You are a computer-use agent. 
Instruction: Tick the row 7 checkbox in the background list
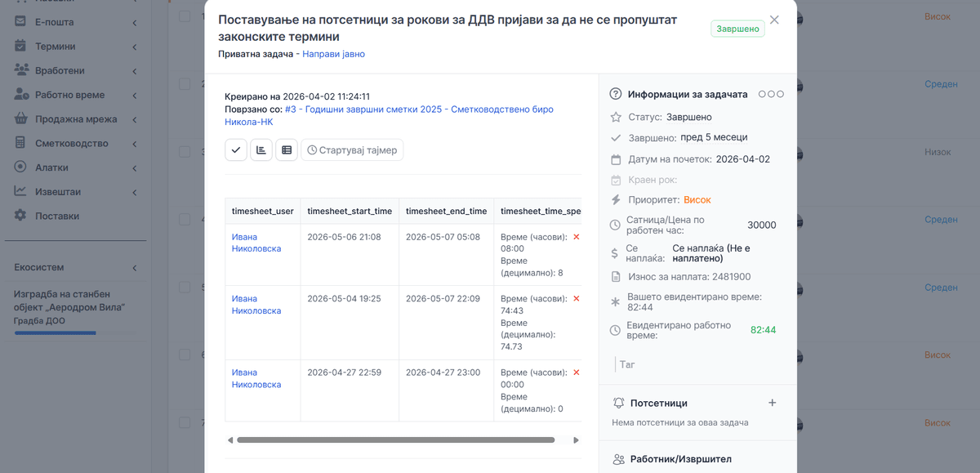pos(185,423)
